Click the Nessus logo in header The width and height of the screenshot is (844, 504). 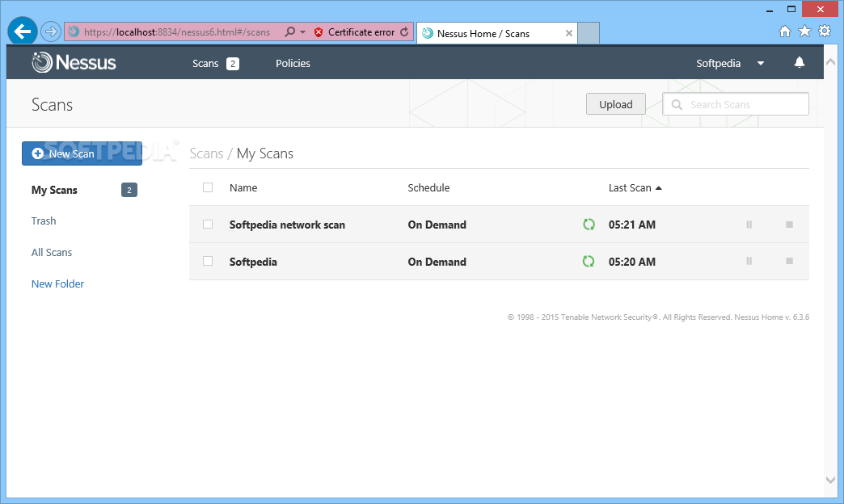click(x=74, y=63)
